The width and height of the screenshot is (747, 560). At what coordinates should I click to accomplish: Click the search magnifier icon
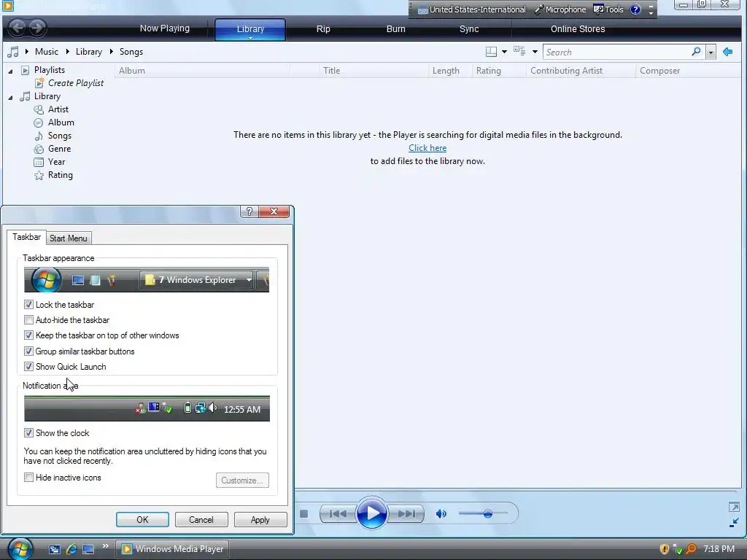coord(696,52)
